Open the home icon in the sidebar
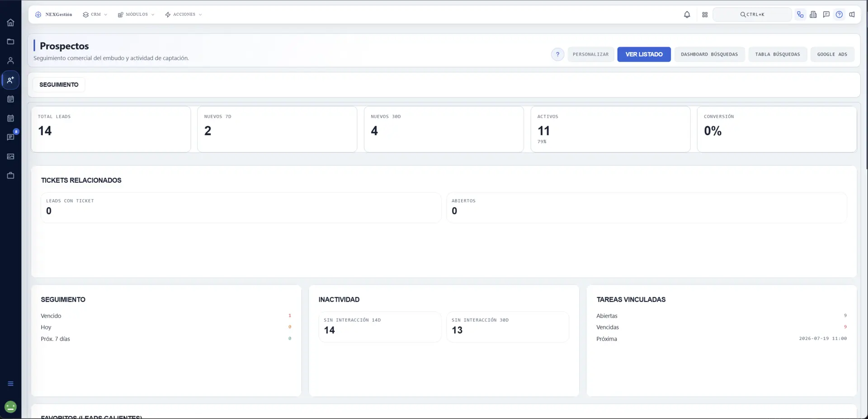 pyautogui.click(x=10, y=23)
